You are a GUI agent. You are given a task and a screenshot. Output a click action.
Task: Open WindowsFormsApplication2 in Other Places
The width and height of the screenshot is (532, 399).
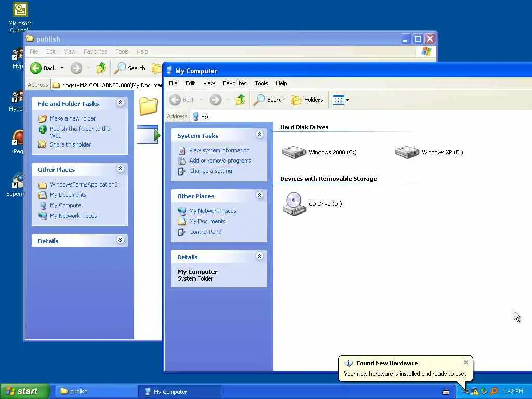point(84,184)
